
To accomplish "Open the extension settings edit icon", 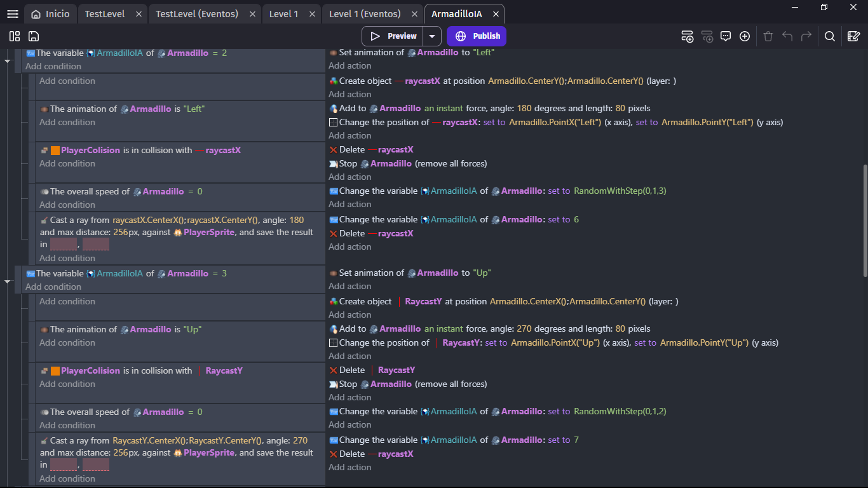I will [854, 36].
